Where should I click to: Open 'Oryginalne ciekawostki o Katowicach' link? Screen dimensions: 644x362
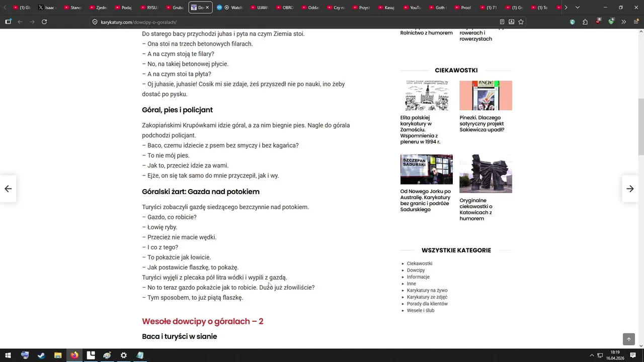point(476,210)
